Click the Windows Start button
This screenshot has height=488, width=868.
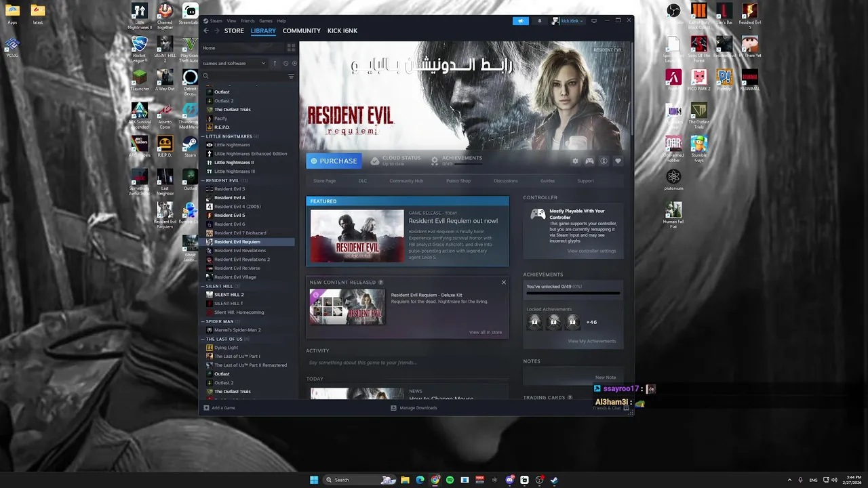314,480
